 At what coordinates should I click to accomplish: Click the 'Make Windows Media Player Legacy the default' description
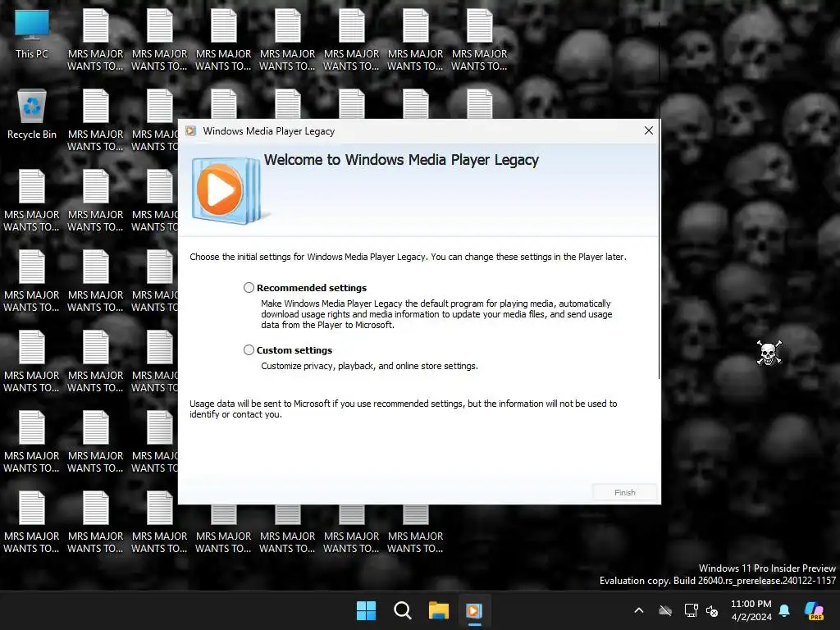click(436, 314)
